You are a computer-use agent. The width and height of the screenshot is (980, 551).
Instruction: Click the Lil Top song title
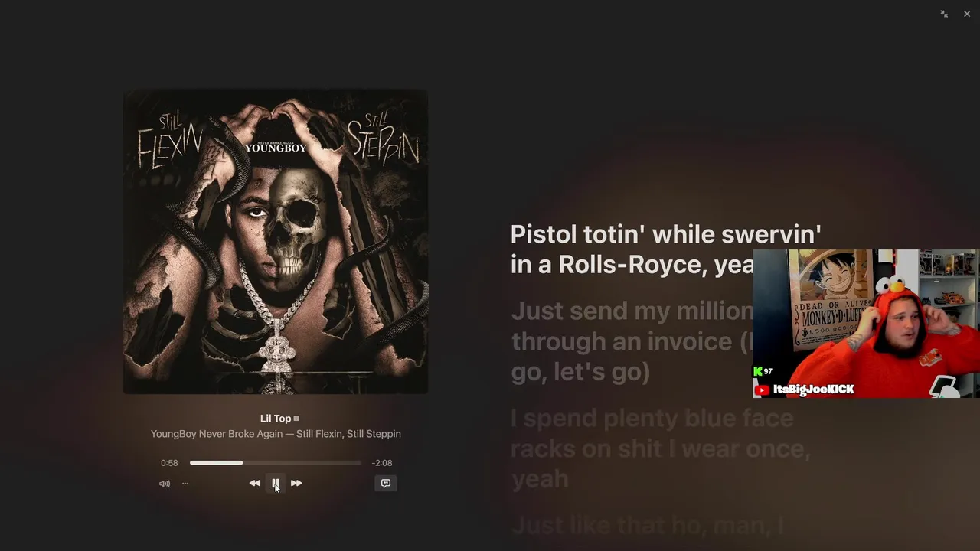pyautogui.click(x=276, y=419)
